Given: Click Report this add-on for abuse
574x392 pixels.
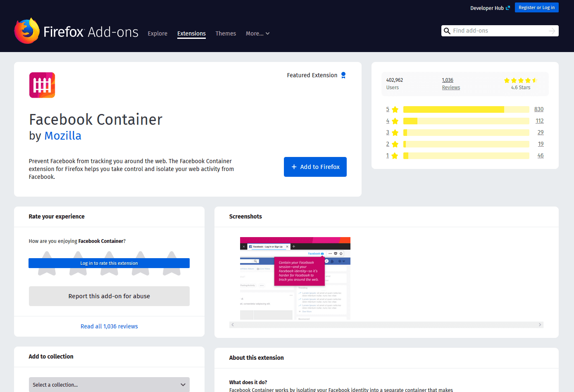Looking at the screenshot, I should point(109,296).
